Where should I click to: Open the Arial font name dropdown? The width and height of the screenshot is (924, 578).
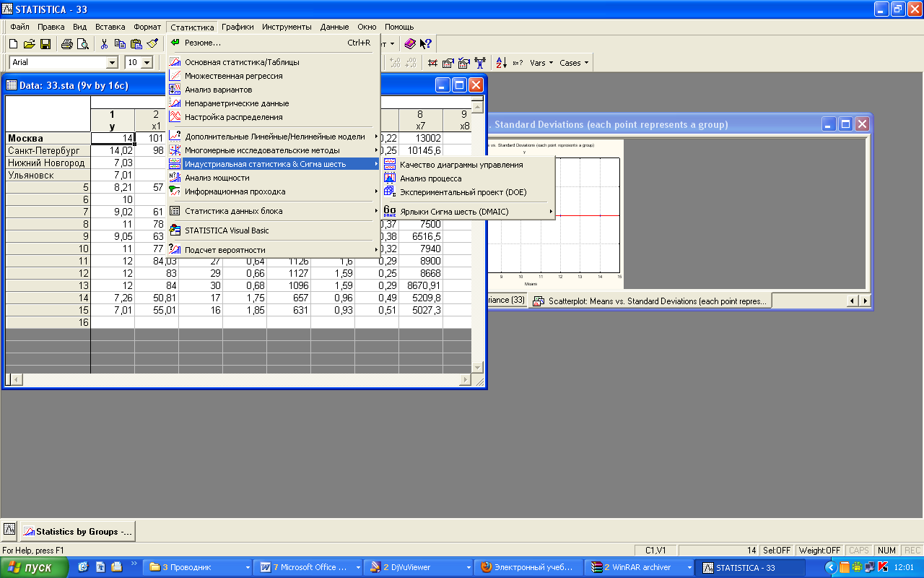tap(112, 63)
